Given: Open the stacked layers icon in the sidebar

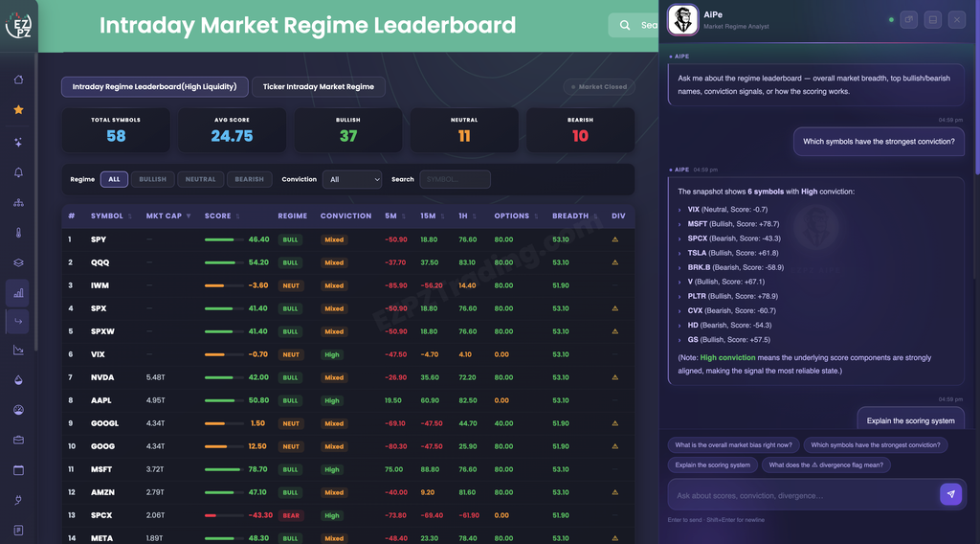Looking at the screenshot, I should tap(19, 262).
